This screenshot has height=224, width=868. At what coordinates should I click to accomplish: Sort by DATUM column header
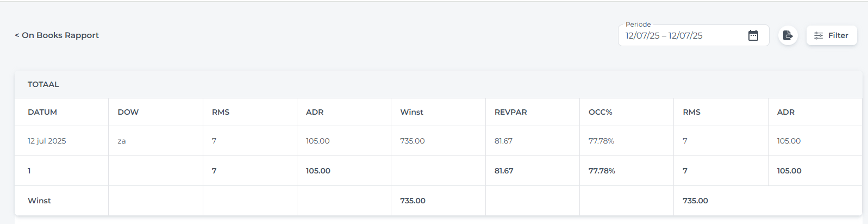42,112
